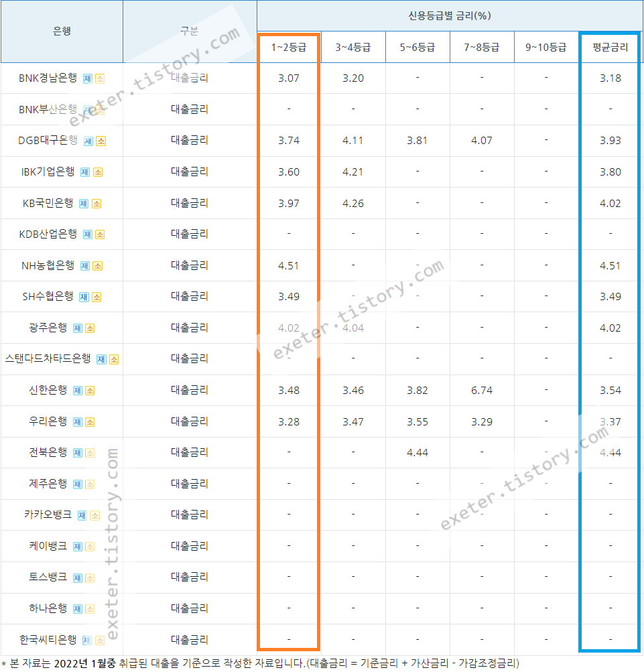Click the 4.11 rate for DGB대구은행
The width and height of the screenshot is (644, 672).
click(x=353, y=141)
